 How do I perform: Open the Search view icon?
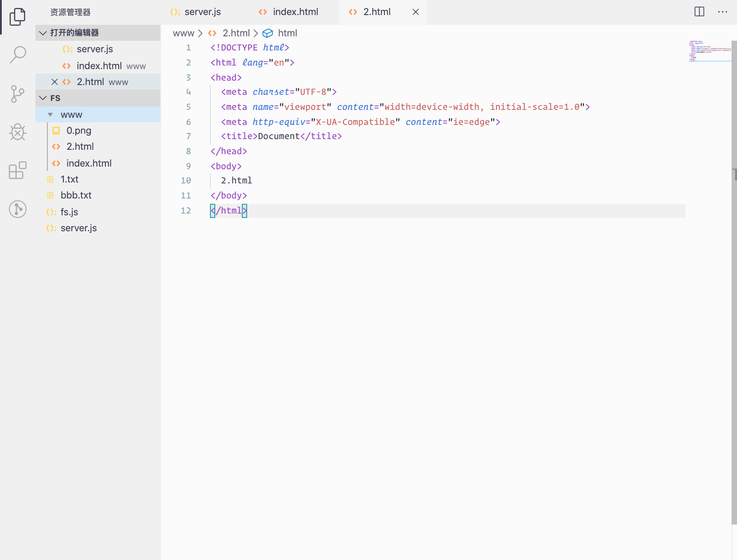[18, 55]
